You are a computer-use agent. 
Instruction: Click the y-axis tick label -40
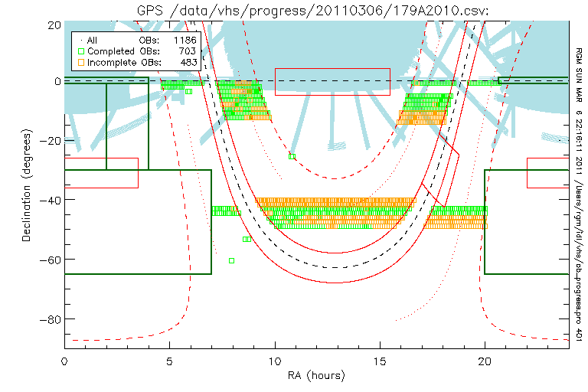click(49, 200)
